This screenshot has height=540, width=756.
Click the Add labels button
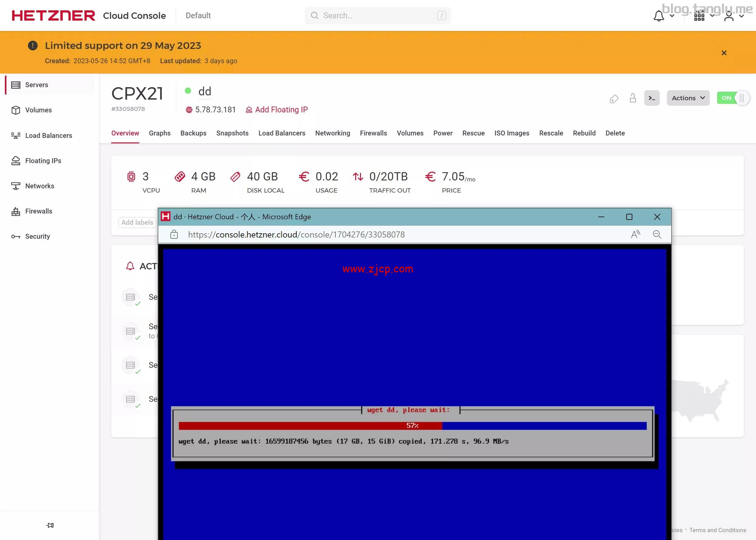(137, 222)
